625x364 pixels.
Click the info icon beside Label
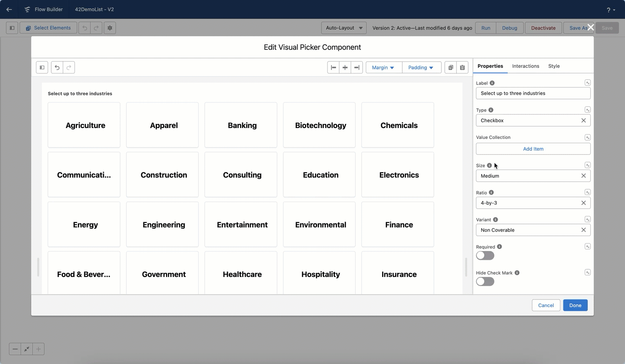click(492, 83)
